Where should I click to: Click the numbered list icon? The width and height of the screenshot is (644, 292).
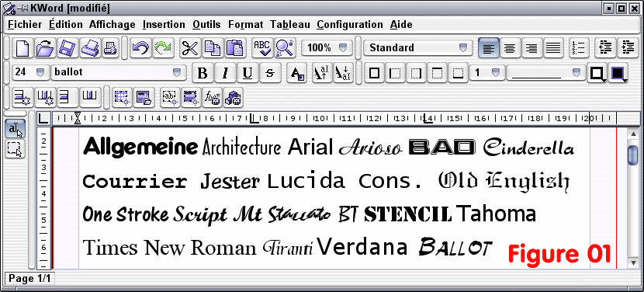click(x=580, y=47)
